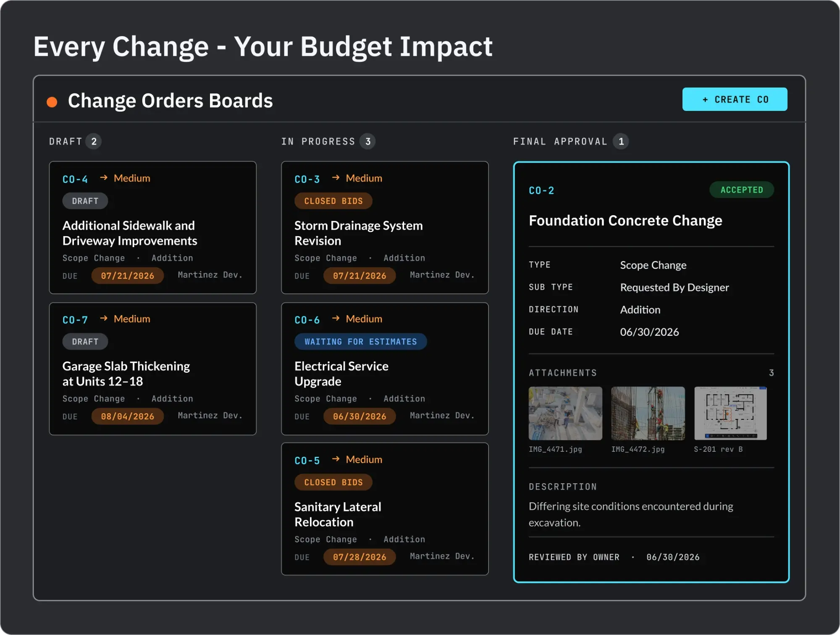The width and height of the screenshot is (840, 635).
Task: Click the 07/21/2026 due chip on CO-3
Action: tap(360, 276)
